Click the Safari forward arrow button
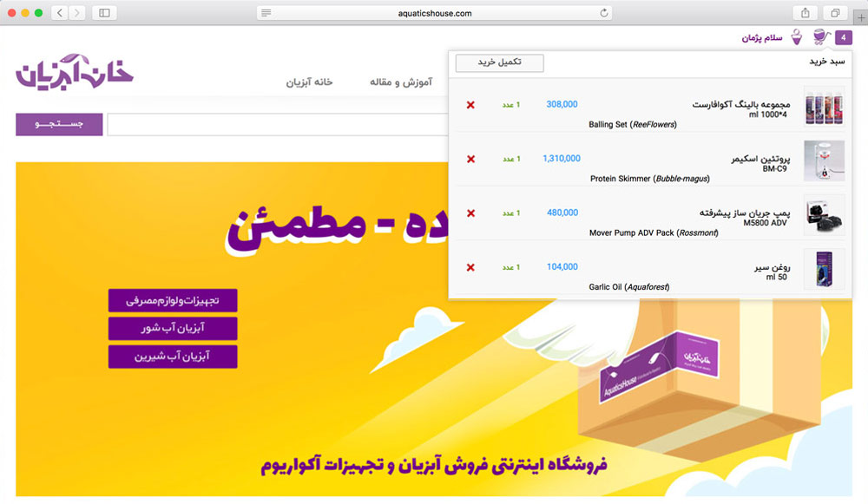 pyautogui.click(x=77, y=13)
